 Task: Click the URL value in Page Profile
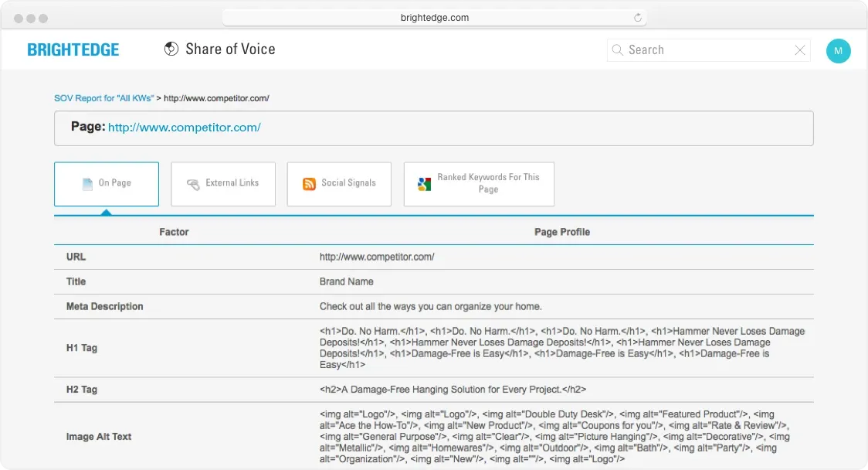click(x=377, y=257)
